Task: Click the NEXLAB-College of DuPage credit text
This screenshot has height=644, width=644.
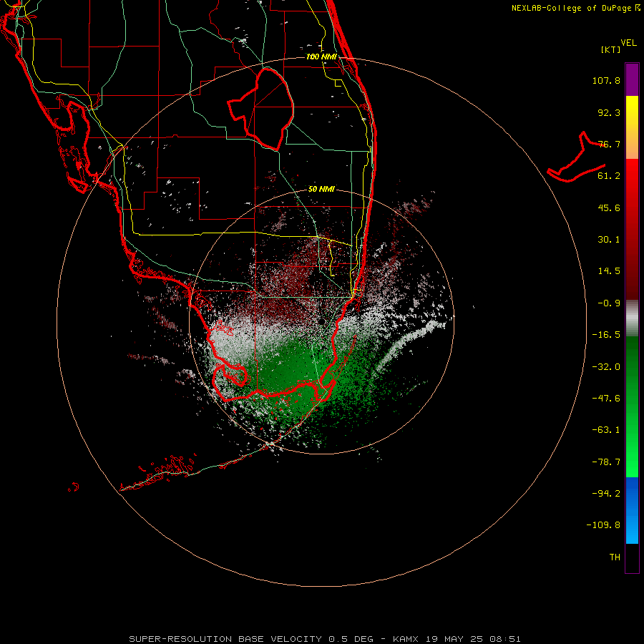Action: 576,8
